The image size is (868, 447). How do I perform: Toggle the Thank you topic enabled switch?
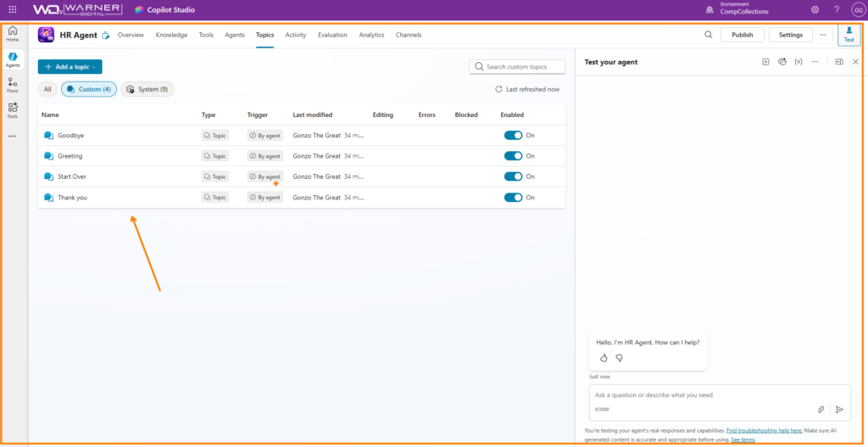click(x=513, y=198)
